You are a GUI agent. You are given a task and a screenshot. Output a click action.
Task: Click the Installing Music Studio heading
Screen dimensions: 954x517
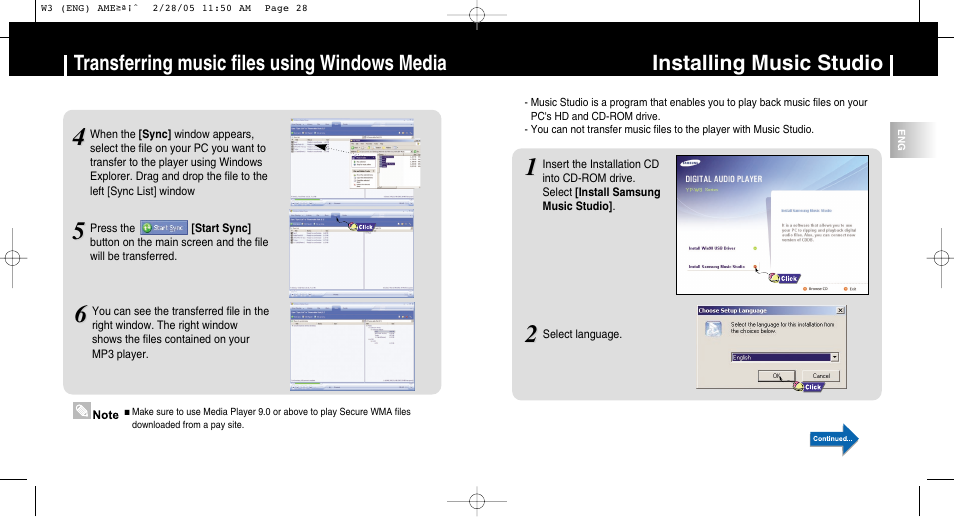767,63
